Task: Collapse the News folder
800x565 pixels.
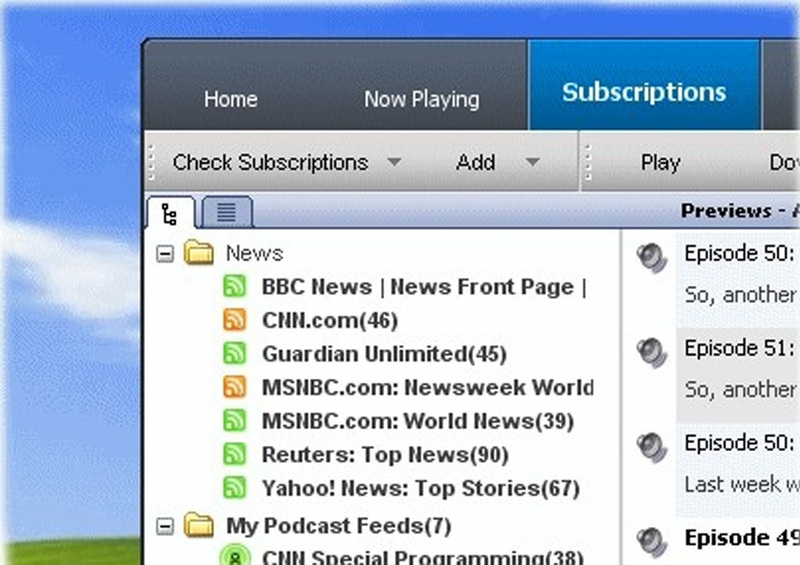Action: [x=165, y=254]
